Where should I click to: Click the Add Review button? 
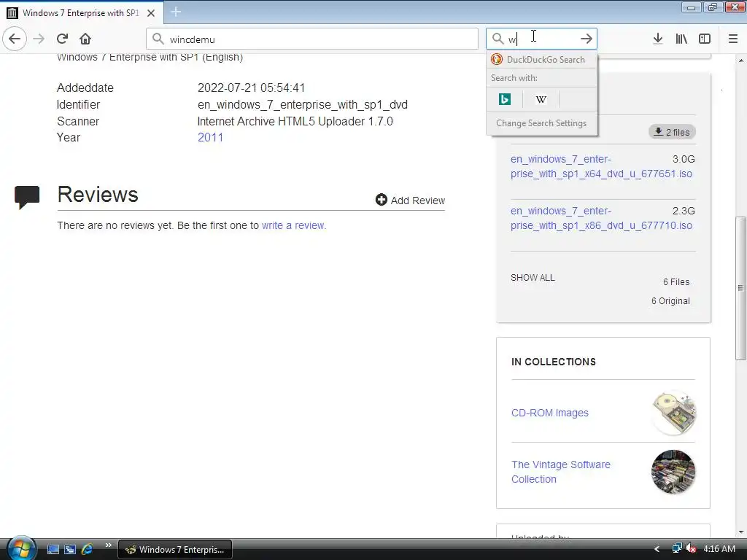point(410,200)
